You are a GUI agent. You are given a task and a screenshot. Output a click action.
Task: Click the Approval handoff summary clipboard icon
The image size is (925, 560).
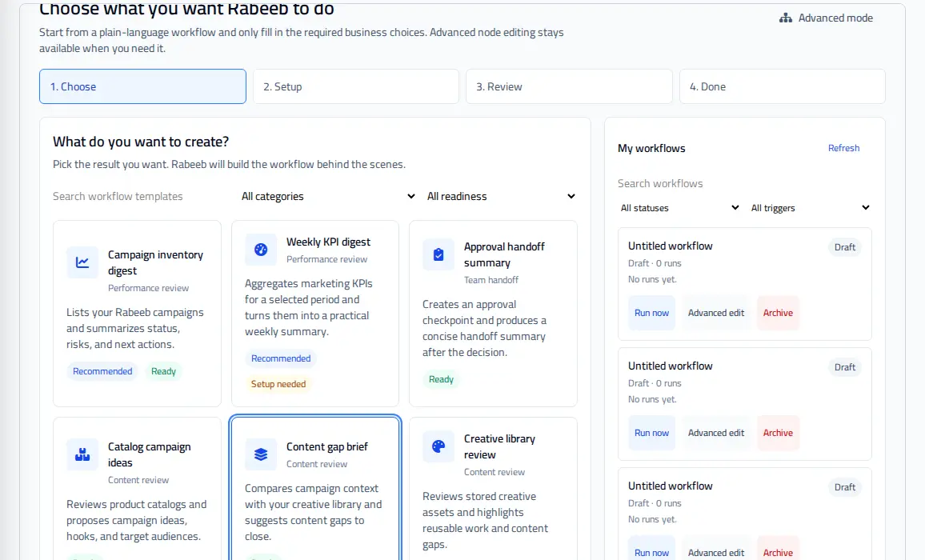pos(438,254)
